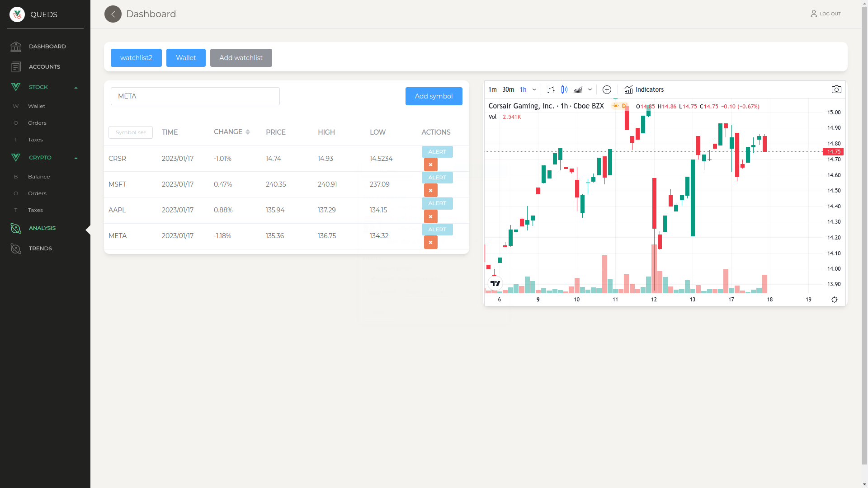Click the Crypto section logo icon
The image size is (868, 488).
coord(16,158)
